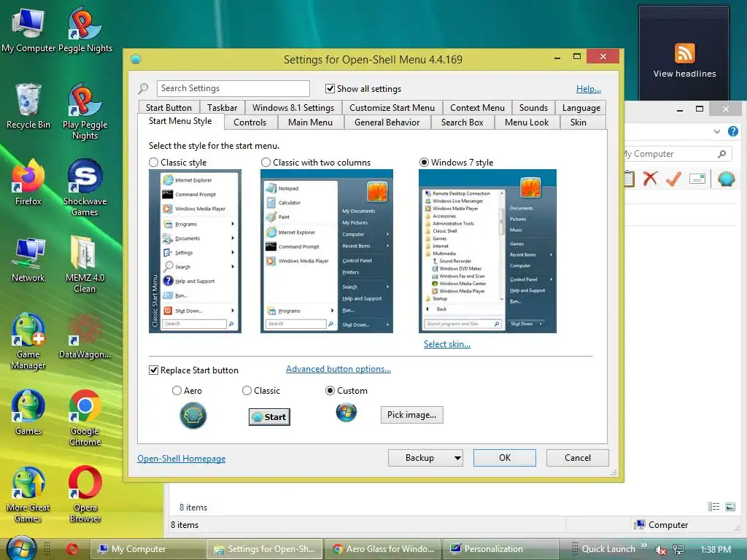Open the Customize Start Menu tab
Viewport: 747px width, 560px height.
392,108
